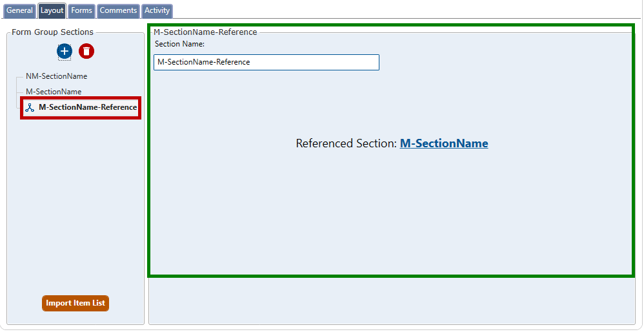The width and height of the screenshot is (644, 334).
Task: Switch to the General tab
Action: (x=19, y=11)
